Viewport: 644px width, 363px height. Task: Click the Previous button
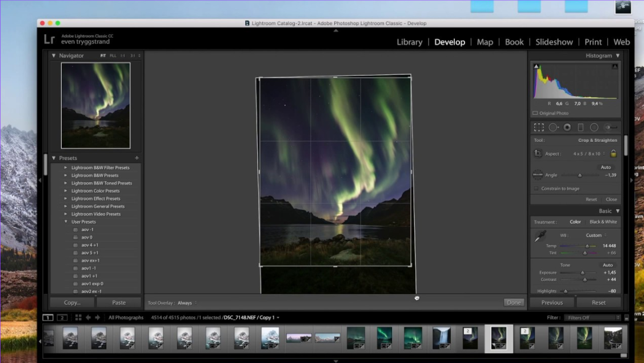552,302
